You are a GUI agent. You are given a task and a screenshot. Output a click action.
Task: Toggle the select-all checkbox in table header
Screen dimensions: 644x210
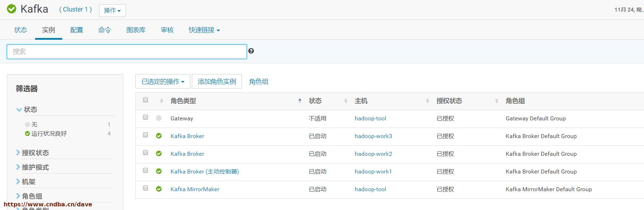pyautogui.click(x=146, y=100)
